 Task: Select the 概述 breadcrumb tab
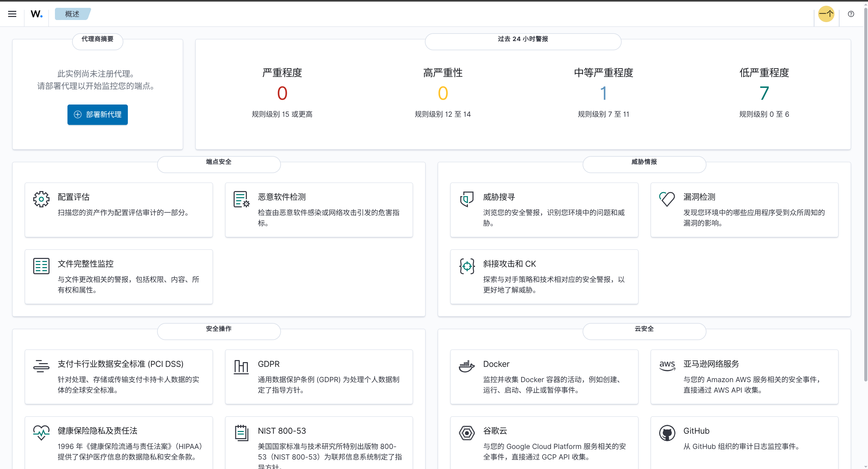tap(72, 14)
